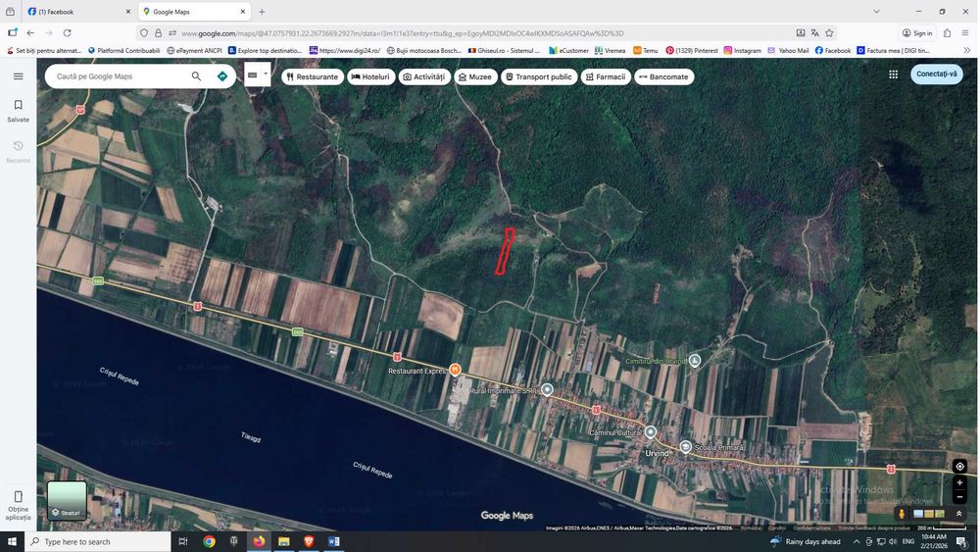Open the Google Maps hamburger menu
Viewport: 980px width, 552px height.
pyautogui.click(x=18, y=76)
